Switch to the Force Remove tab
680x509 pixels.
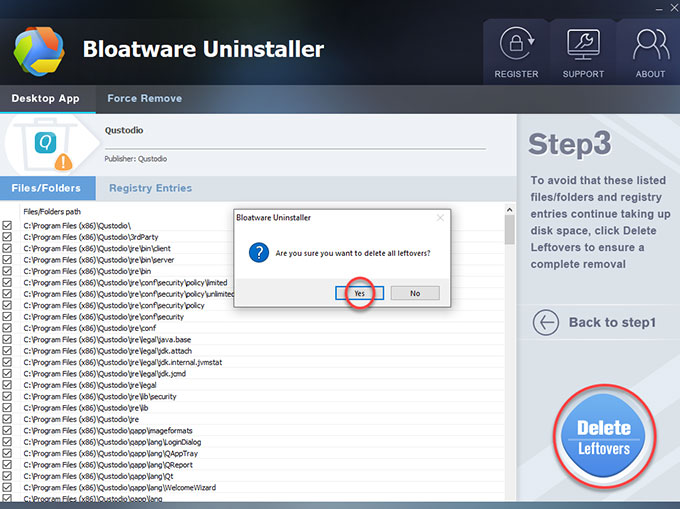tap(144, 98)
